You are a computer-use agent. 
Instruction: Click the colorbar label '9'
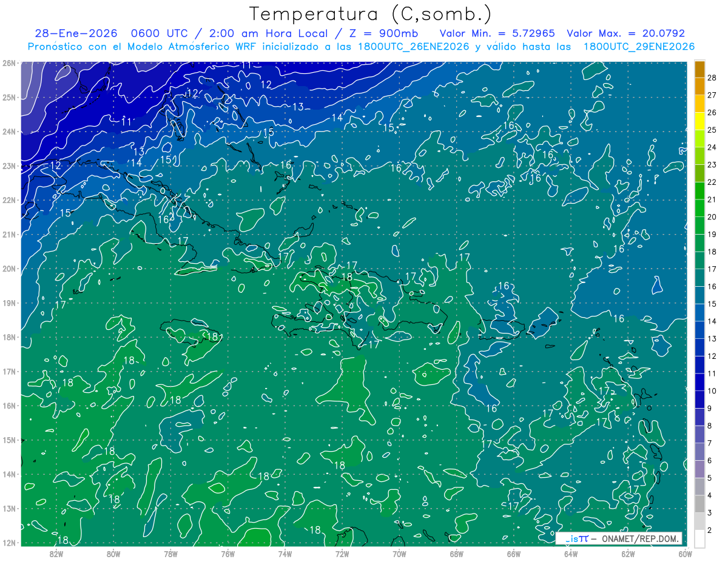(x=710, y=409)
